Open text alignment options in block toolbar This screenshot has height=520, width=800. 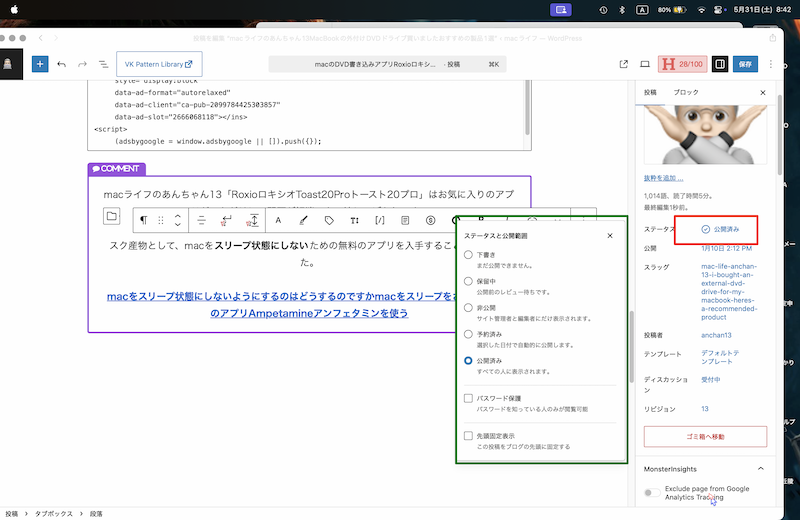201,220
